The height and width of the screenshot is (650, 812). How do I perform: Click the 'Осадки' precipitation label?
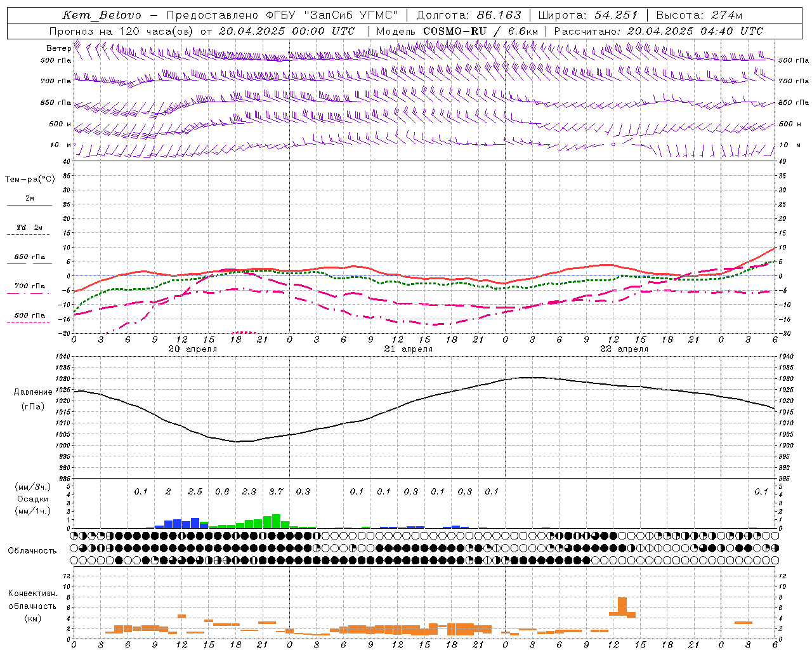click(x=33, y=499)
